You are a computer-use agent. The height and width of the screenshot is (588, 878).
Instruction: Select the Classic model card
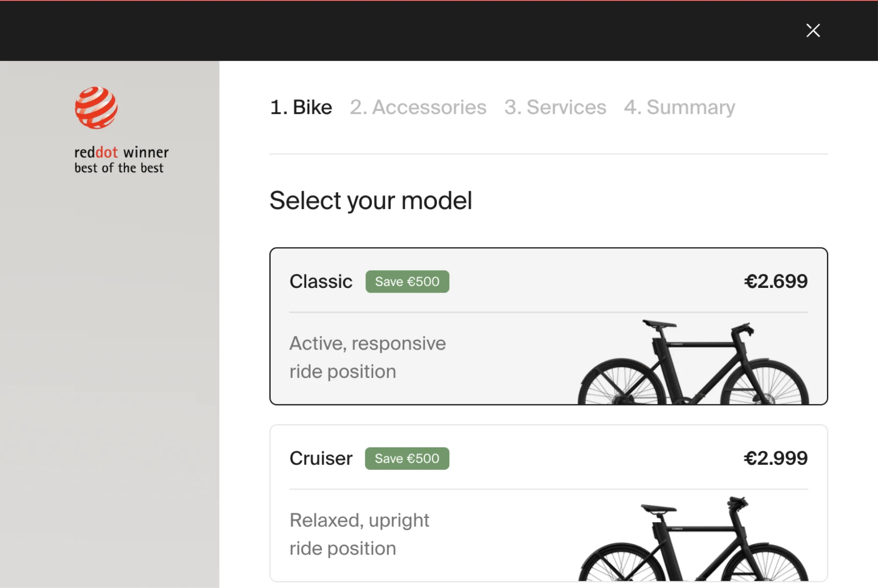click(x=549, y=326)
